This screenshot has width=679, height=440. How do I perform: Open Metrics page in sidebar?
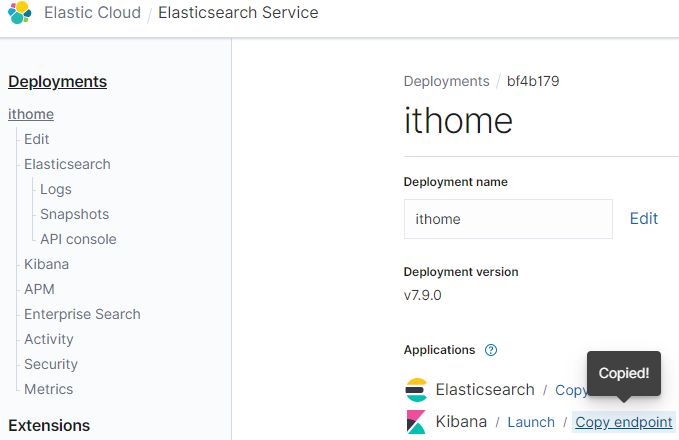tap(48, 389)
